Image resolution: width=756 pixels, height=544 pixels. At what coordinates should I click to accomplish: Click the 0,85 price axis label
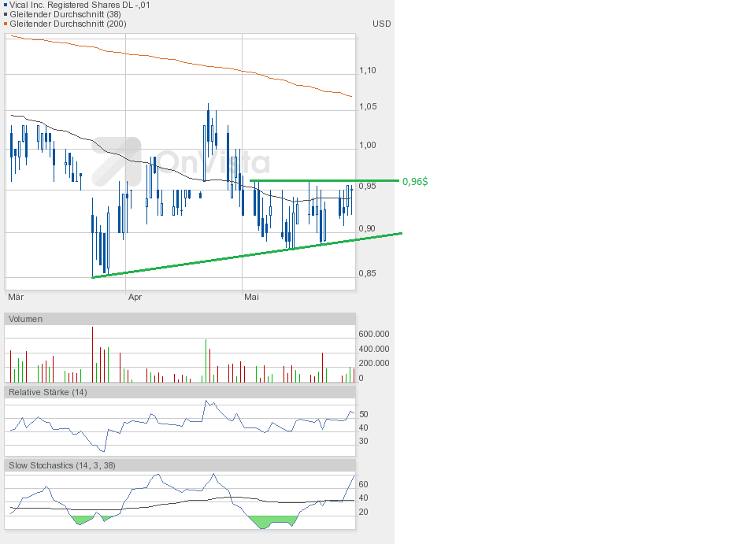[368, 274]
